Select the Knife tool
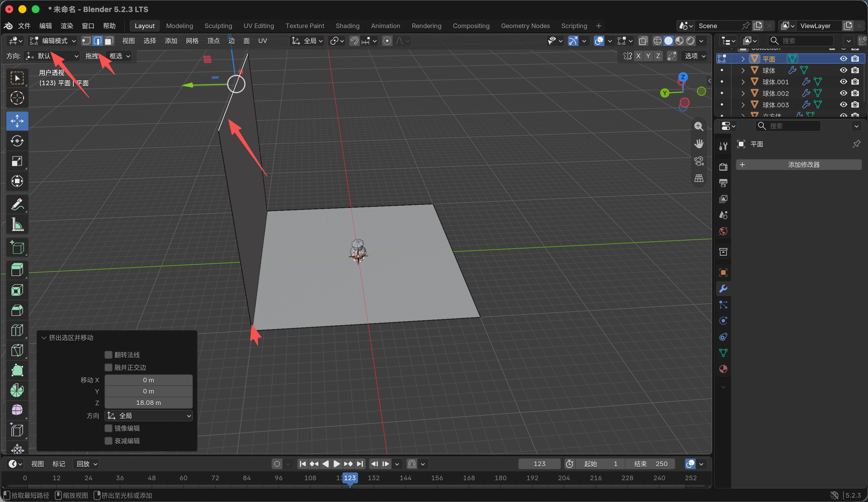Image resolution: width=868 pixels, height=502 pixels. 17,350
